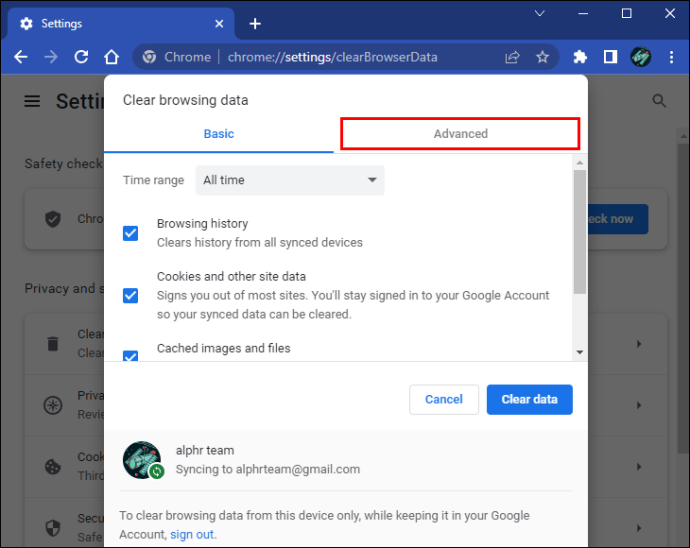Click the Safety check shield icon

pyautogui.click(x=53, y=219)
